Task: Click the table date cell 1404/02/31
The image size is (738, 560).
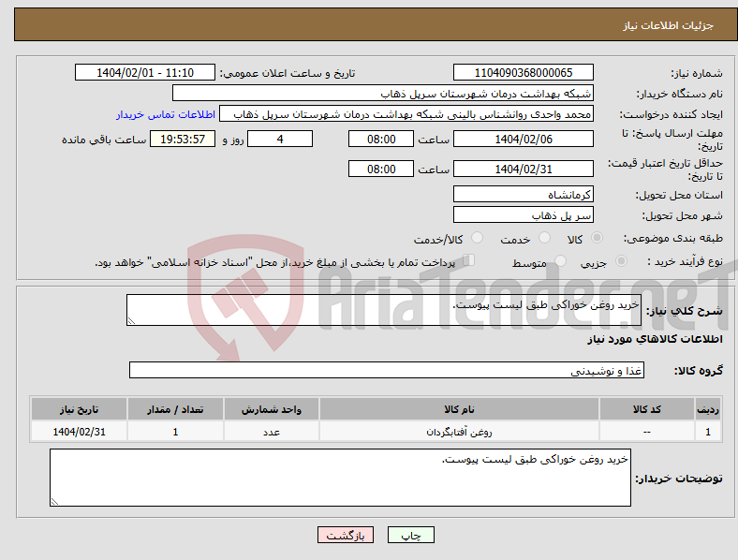Action: coord(79,432)
